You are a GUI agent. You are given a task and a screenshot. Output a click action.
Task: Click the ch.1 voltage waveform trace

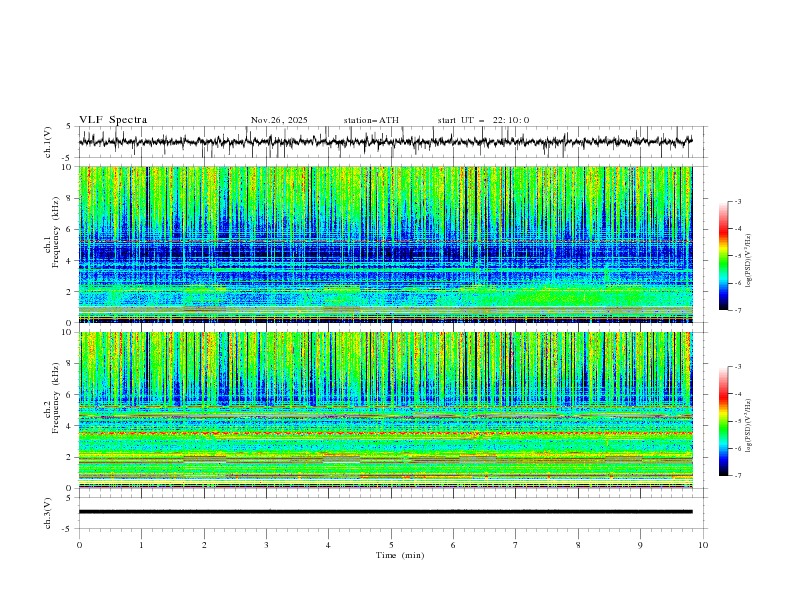[x=385, y=142]
